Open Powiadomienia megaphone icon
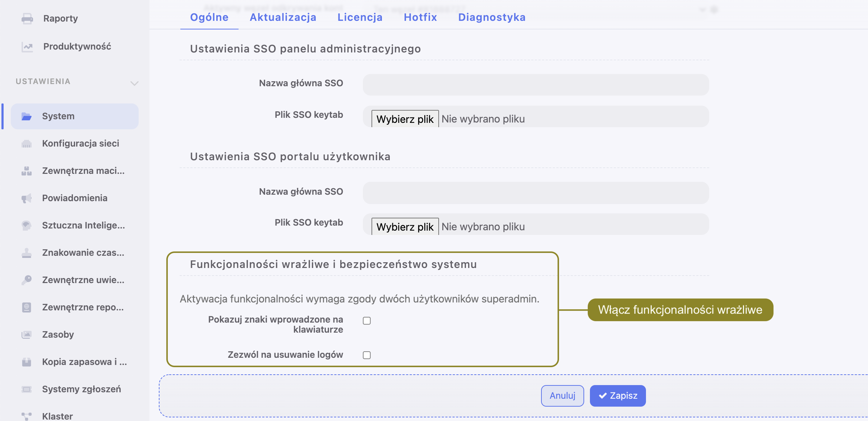Image resolution: width=868 pixels, height=421 pixels. (x=27, y=198)
